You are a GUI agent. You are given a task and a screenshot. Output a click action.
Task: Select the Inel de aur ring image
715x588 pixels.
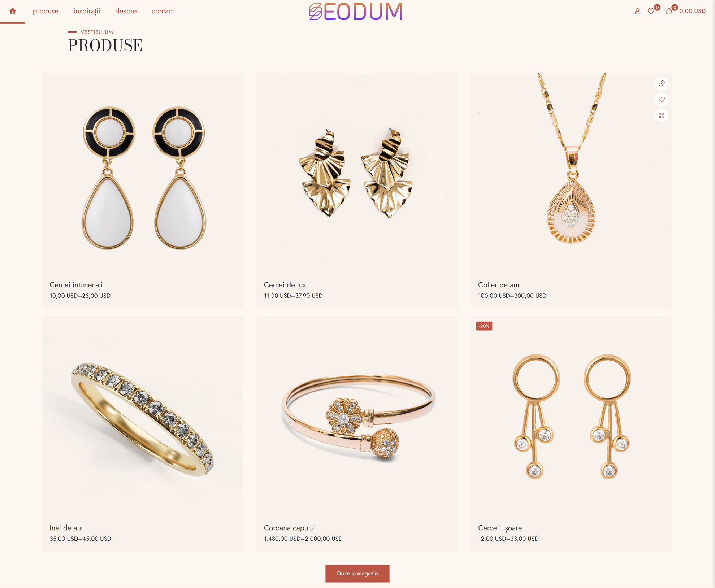tap(143, 417)
